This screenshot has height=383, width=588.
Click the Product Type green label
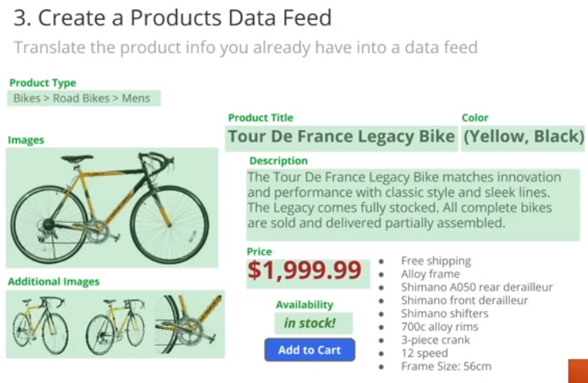tap(43, 82)
